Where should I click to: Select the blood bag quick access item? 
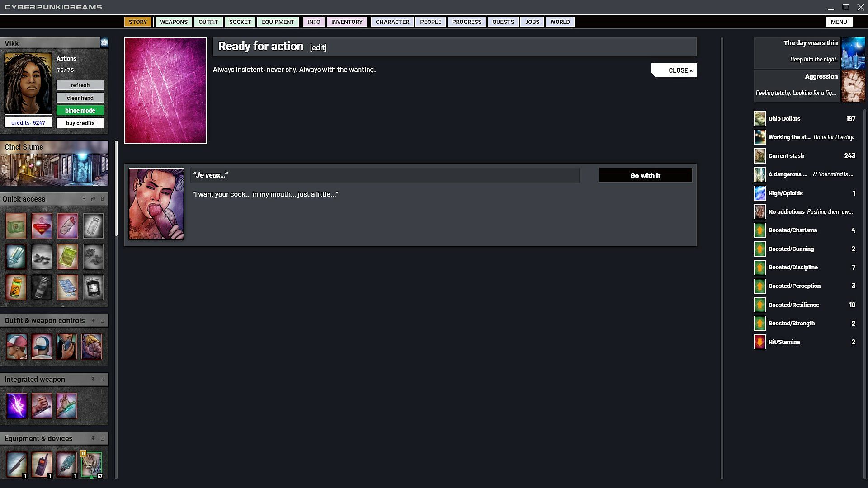(93, 287)
